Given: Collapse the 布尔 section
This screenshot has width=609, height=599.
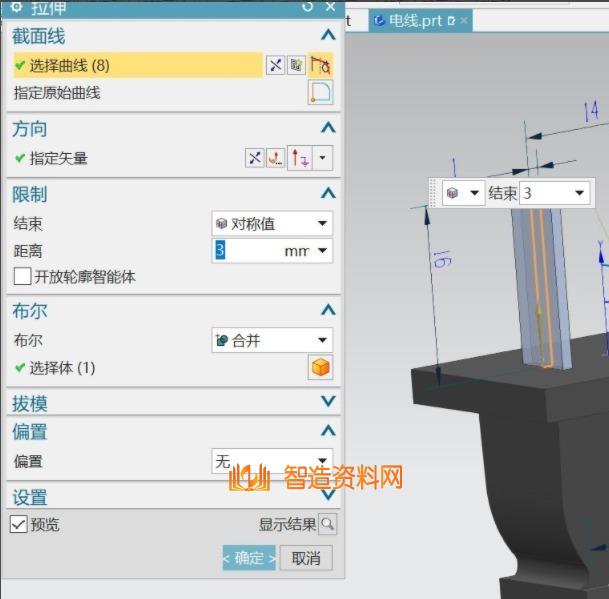Looking at the screenshot, I should click(x=328, y=310).
